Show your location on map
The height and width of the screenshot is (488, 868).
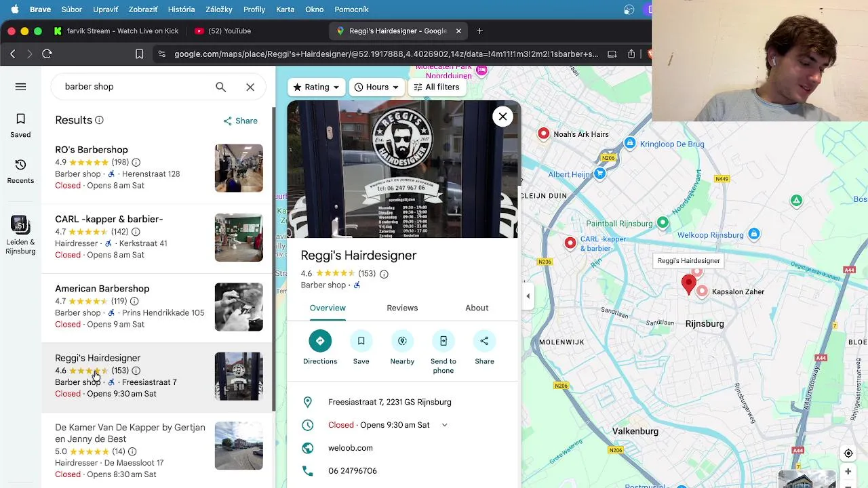[848, 453]
